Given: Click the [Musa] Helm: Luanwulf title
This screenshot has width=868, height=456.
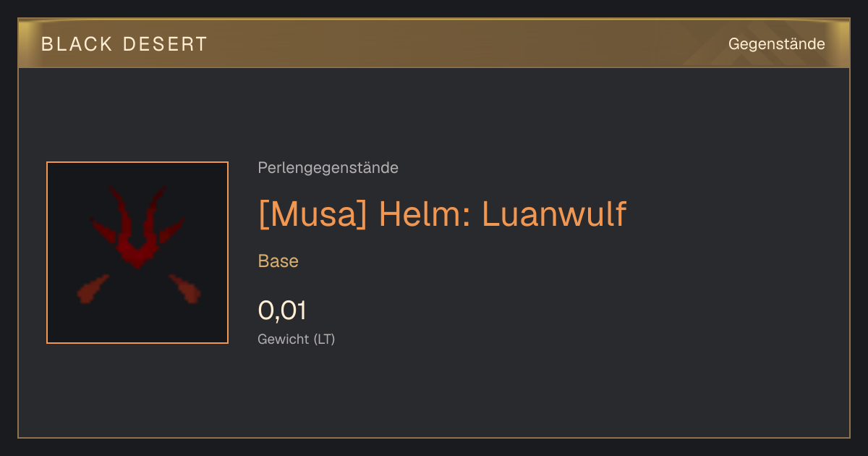Looking at the screenshot, I should (442, 214).
